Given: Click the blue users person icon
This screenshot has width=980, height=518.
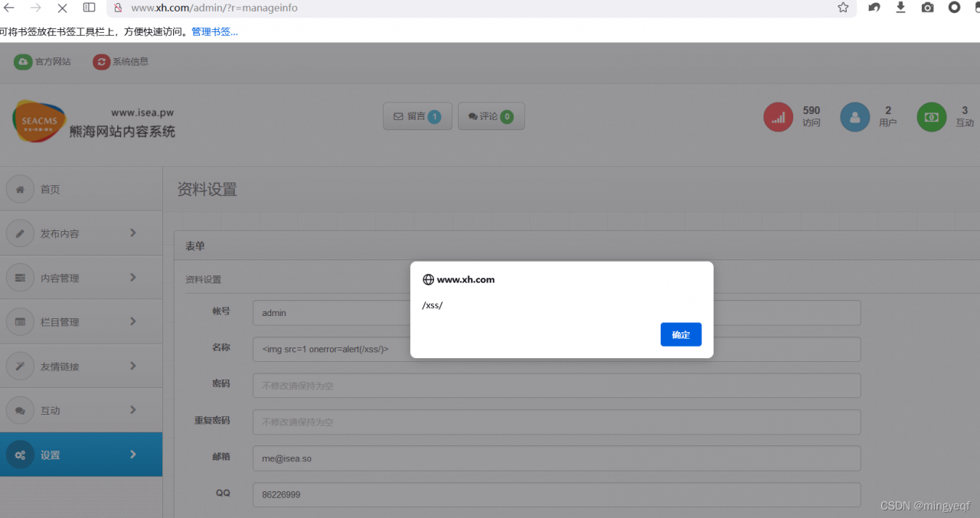Looking at the screenshot, I should click(x=855, y=117).
